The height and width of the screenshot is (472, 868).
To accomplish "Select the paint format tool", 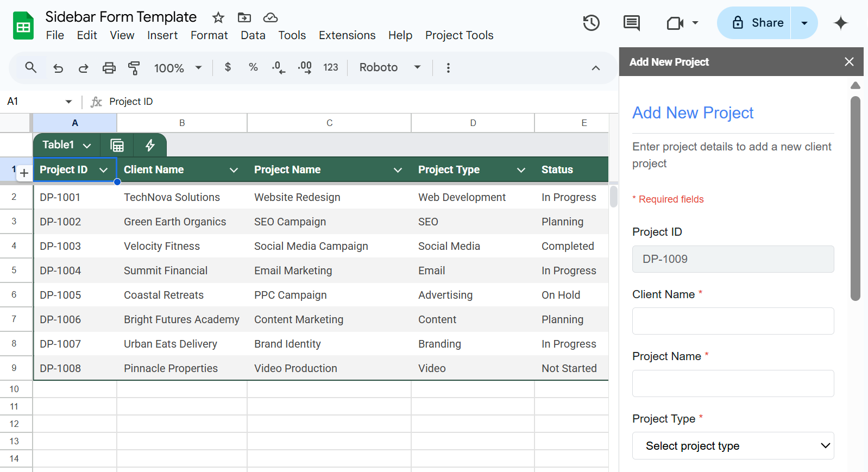I will pos(134,68).
